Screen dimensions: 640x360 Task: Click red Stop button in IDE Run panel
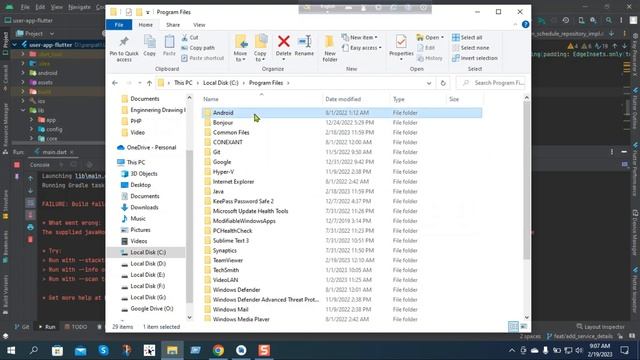click(17, 165)
